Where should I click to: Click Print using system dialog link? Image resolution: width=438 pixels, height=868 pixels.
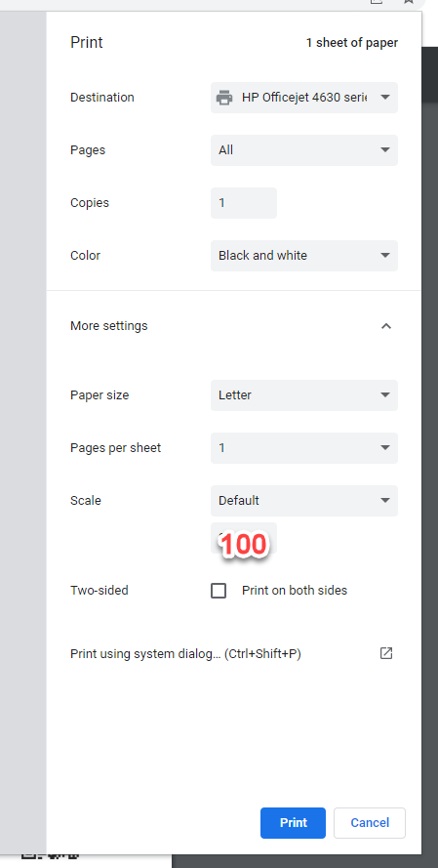[185, 654]
